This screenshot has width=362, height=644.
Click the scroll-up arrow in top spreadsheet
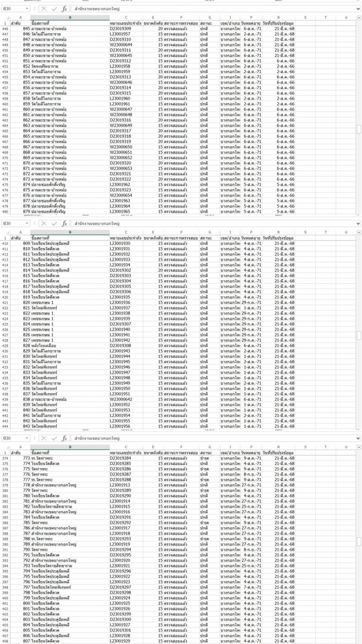tap(359, 17)
